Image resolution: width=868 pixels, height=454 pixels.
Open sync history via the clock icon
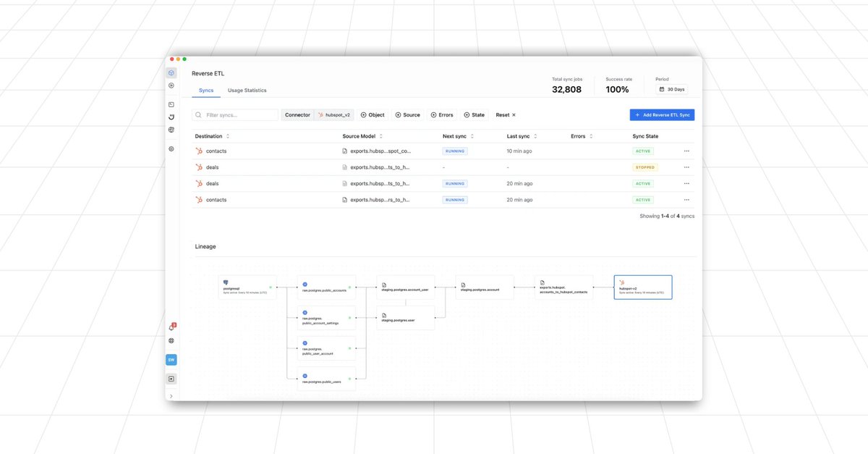pyautogui.click(x=171, y=117)
